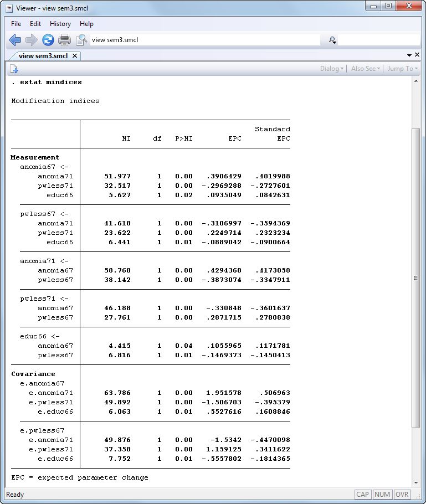Image resolution: width=426 pixels, height=504 pixels.
Task: Open the search options magnifier icon
Action: (332, 40)
